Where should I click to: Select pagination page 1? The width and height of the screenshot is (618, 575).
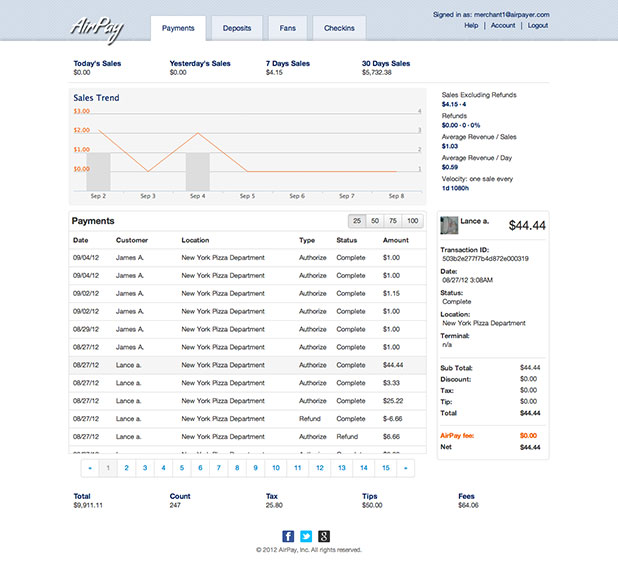108,468
